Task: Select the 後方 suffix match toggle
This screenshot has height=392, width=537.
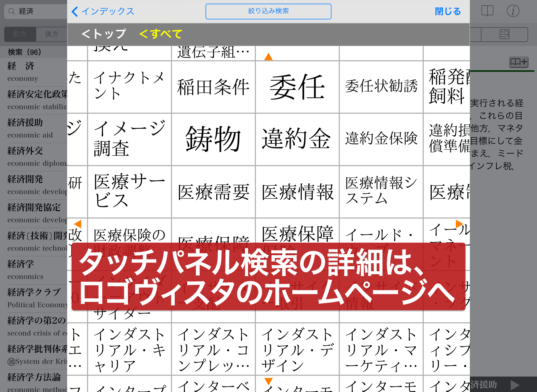Action: 51,34
